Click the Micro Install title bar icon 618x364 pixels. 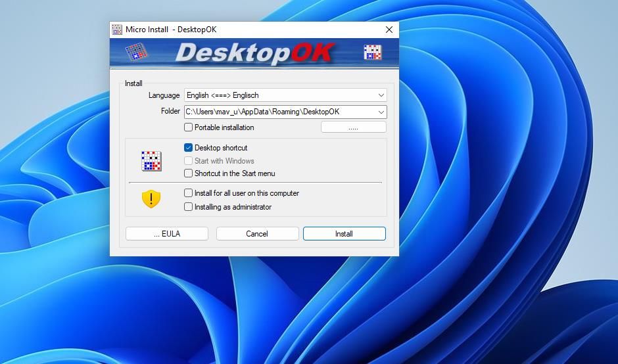pos(117,30)
